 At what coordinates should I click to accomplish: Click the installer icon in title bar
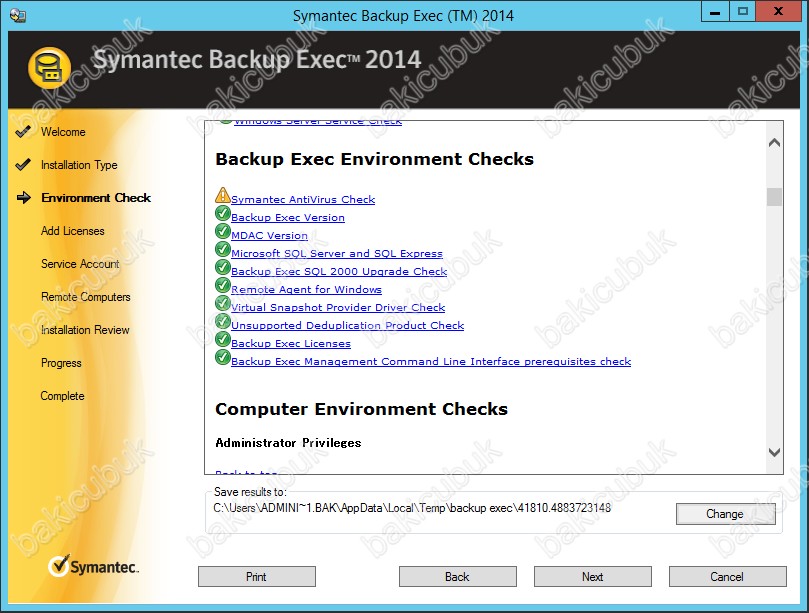18,15
